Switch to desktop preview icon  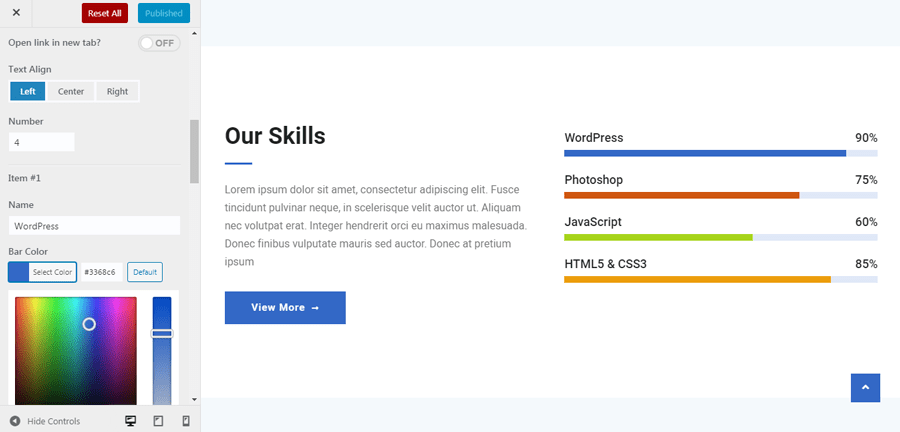(130, 421)
